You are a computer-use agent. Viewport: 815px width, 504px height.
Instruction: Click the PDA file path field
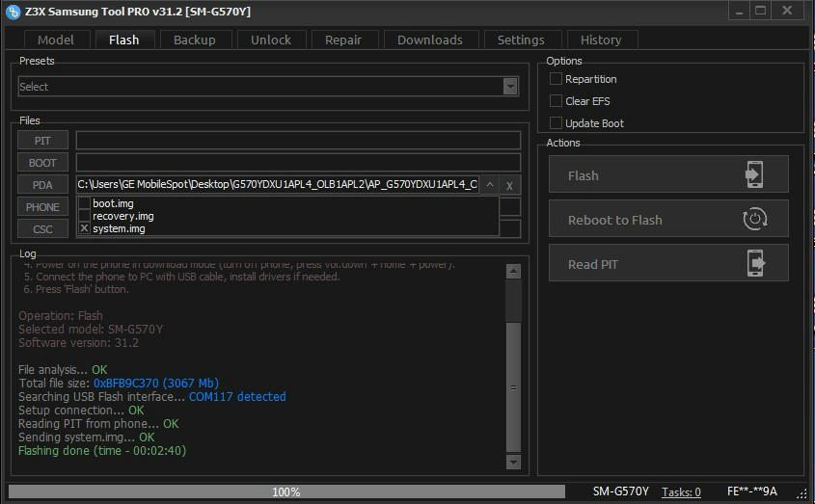(x=278, y=184)
